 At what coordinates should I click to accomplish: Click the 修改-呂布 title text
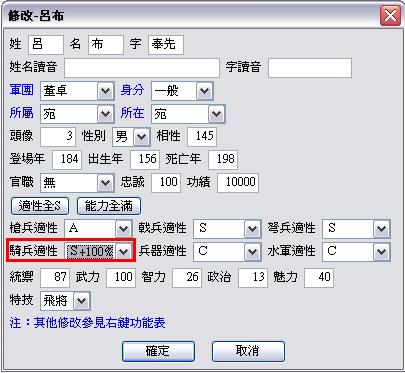click(x=36, y=16)
